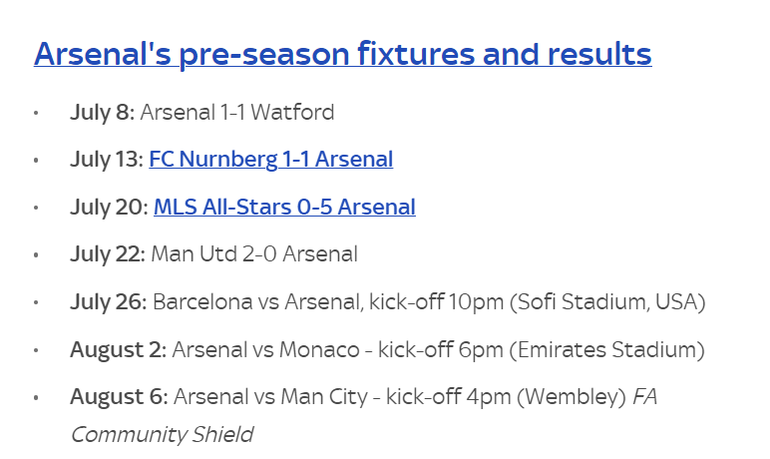
Task: Click the Arsenal 1-1 Watford result text
Action: [x=237, y=112]
